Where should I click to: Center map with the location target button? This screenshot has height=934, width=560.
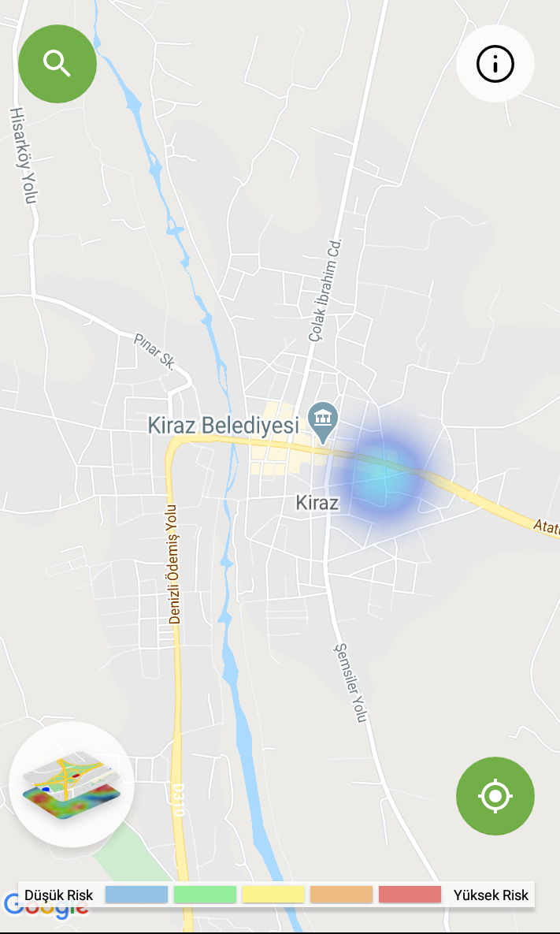tap(495, 796)
